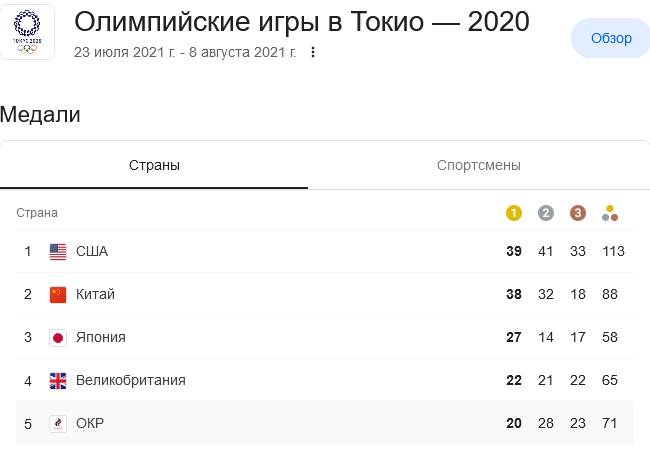Viewport: 650px width, 452px height.
Task: Click the China flag icon
Action: [x=58, y=295]
